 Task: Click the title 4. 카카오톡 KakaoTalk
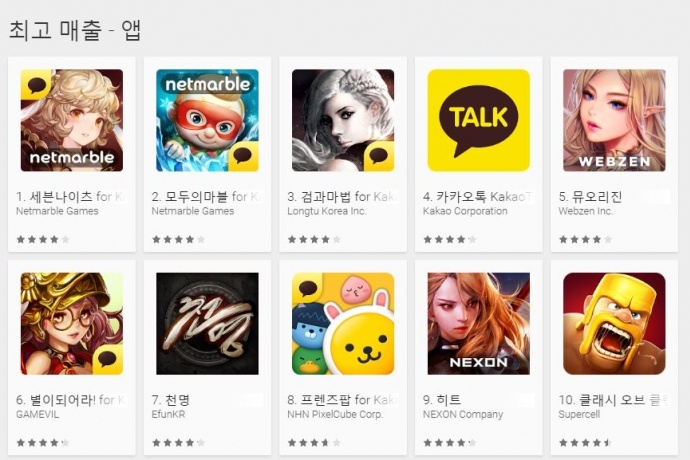(478, 197)
